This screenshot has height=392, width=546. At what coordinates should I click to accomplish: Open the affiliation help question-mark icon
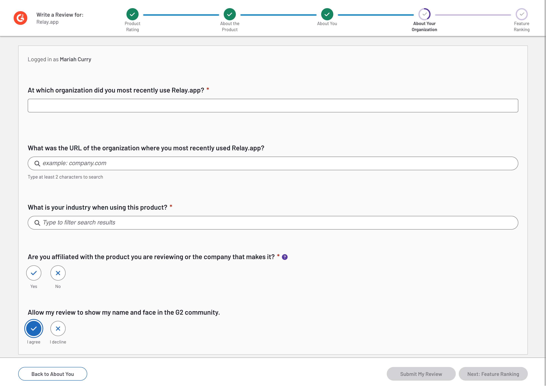[285, 257]
